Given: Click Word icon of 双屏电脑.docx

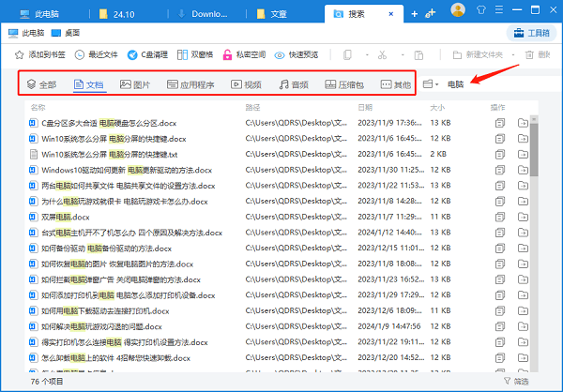Looking at the screenshot, I should pos(33,217).
